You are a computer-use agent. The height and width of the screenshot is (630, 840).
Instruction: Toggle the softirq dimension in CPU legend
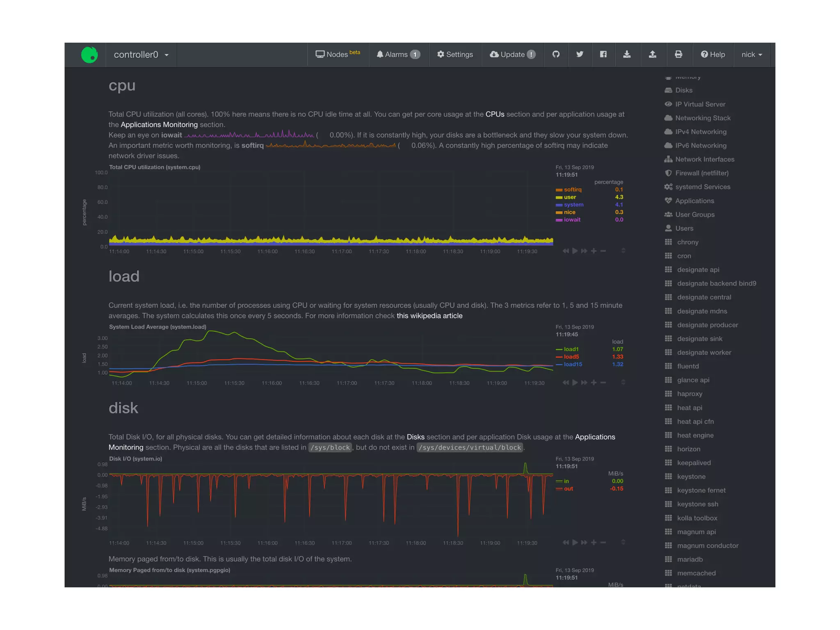point(572,189)
